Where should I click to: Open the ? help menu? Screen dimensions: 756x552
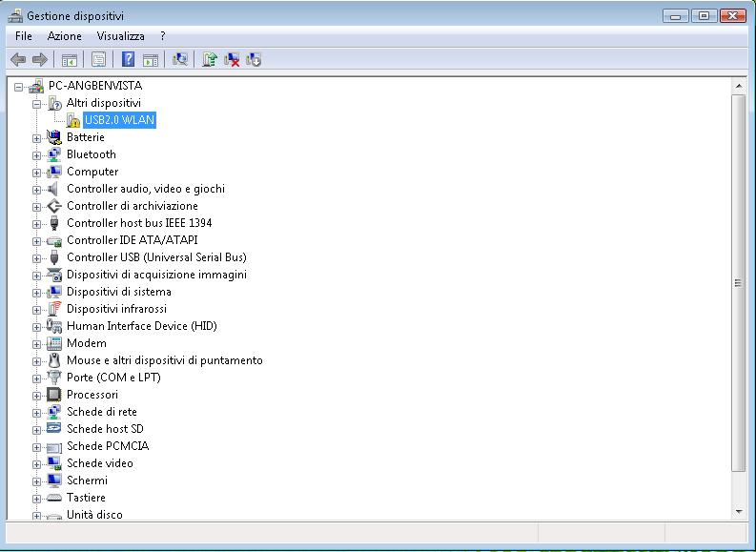click(163, 36)
